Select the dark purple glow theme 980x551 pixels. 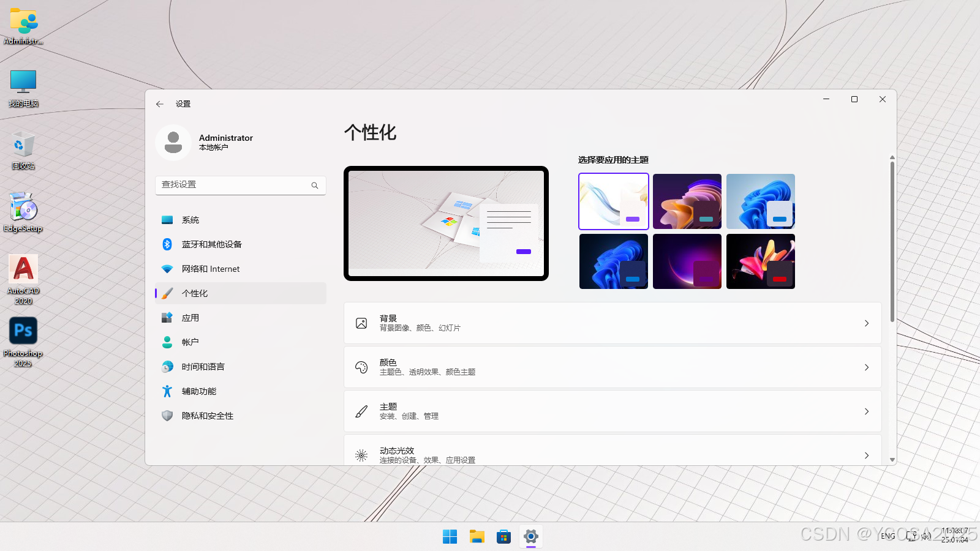(x=687, y=261)
